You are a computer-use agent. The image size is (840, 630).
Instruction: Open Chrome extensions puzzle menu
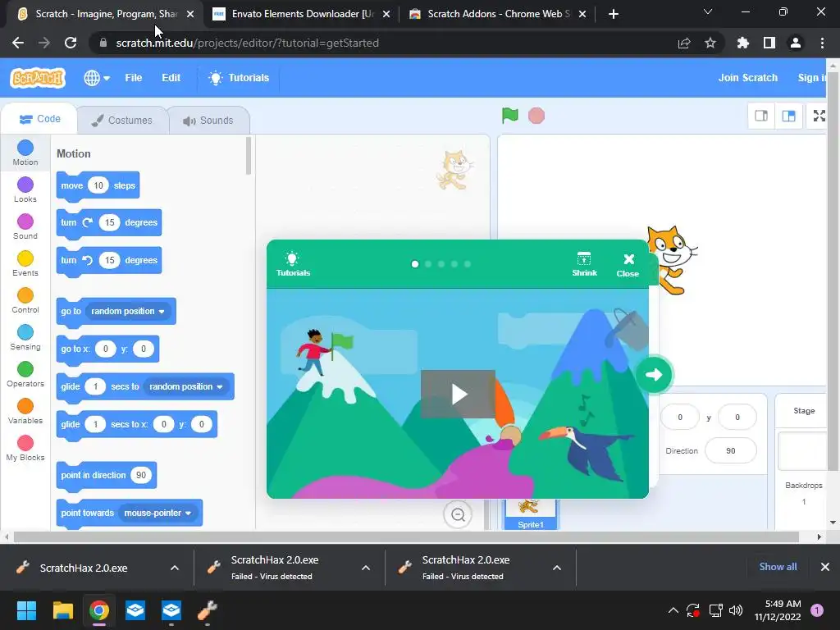pyautogui.click(x=743, y=43)
